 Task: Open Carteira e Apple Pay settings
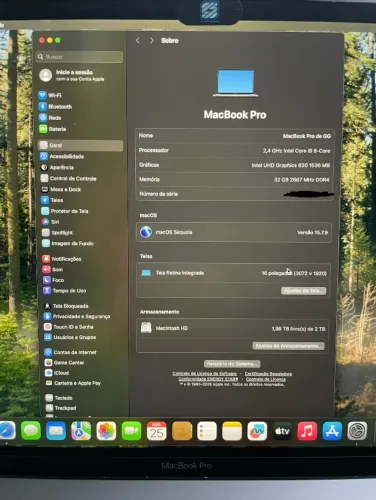point(73,383)
